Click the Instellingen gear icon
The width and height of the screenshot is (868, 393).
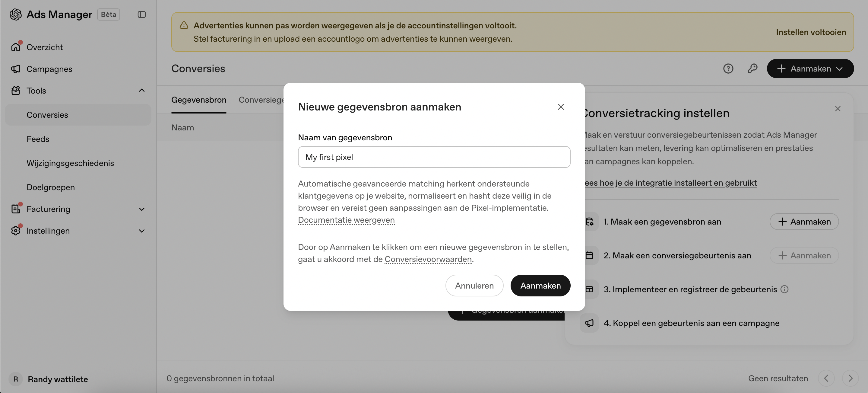click(x=15, y=231)
